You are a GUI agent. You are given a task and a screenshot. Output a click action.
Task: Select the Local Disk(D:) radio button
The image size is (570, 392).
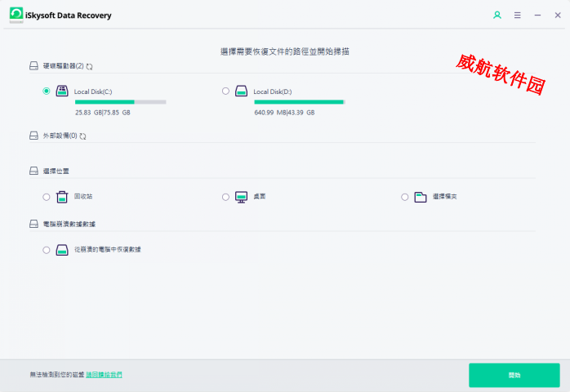point(225,91)
